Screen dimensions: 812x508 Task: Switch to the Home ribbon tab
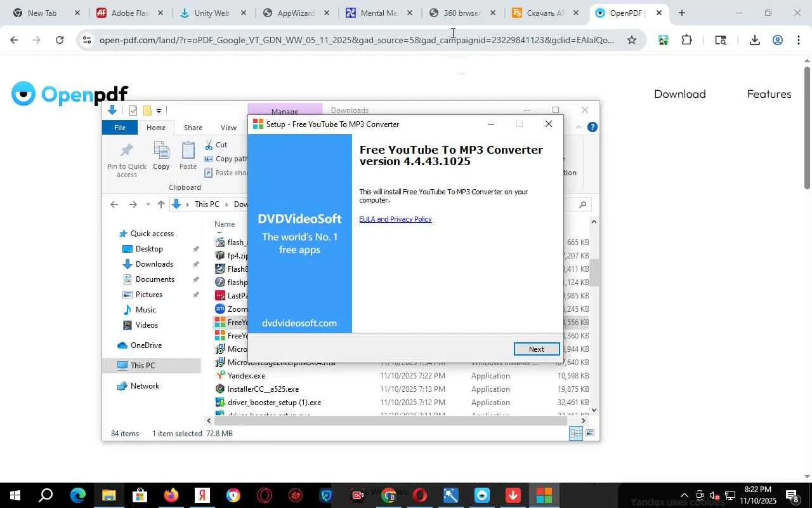[x=156, y=128]
